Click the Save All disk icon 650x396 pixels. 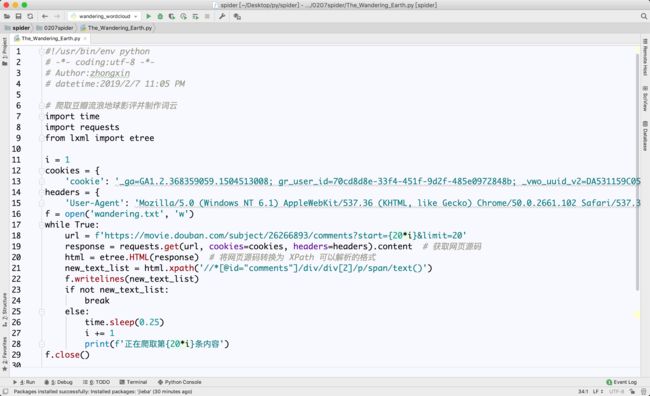[18, 16]
